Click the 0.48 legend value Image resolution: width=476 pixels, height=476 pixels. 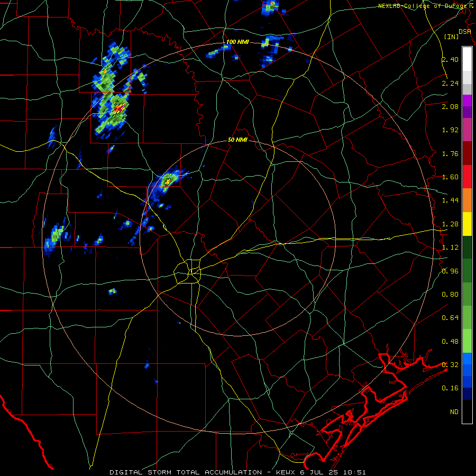click(450, 342)
